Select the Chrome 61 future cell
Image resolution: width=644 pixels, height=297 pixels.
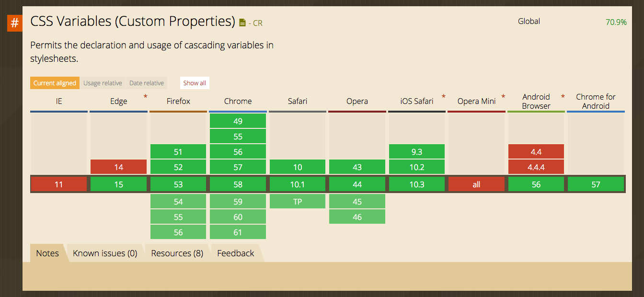point(238,232)
